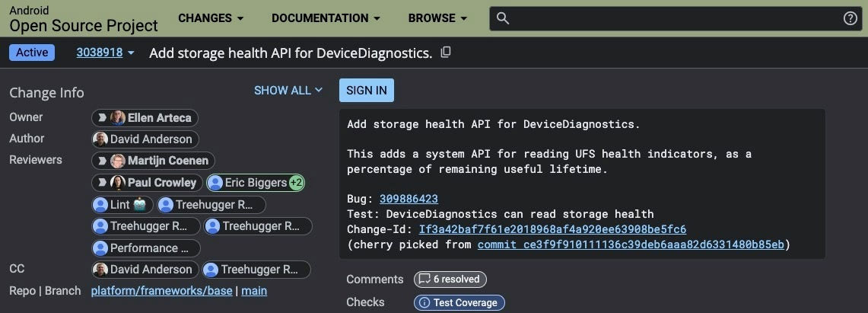Click Ellen Arteca's avatar in Owner
The height and width of the screenshot is (313, 868).
(x=118, y=118)
